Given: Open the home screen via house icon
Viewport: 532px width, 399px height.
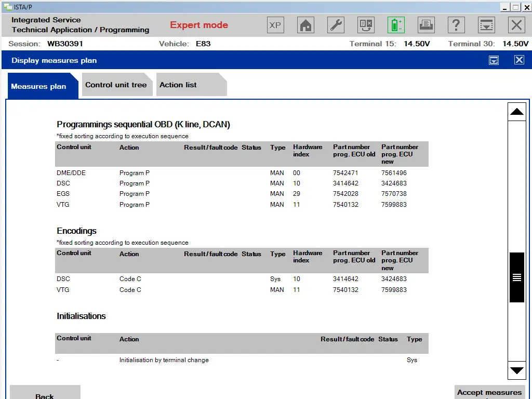Looking at the screenshot, I should (305, 24).
